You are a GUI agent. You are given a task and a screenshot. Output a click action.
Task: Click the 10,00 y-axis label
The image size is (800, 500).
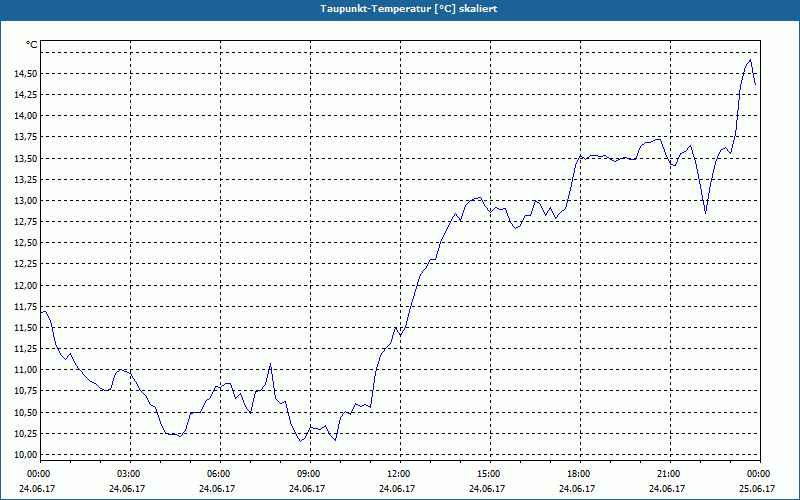click(26, 455)
